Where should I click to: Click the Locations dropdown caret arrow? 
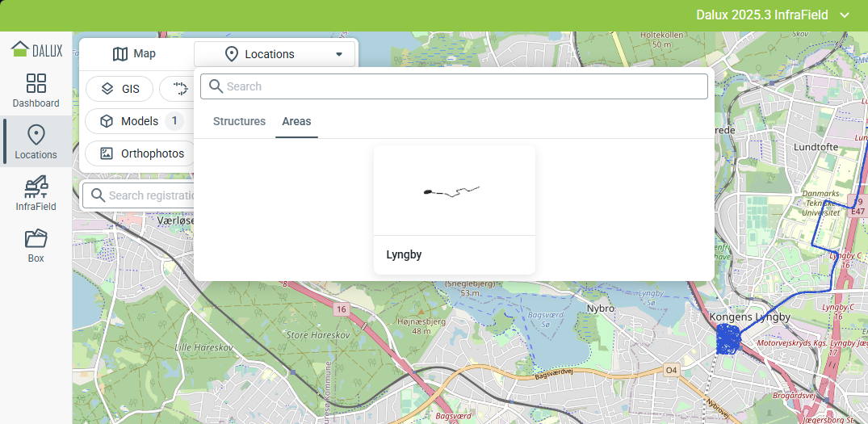pos(339,54)
